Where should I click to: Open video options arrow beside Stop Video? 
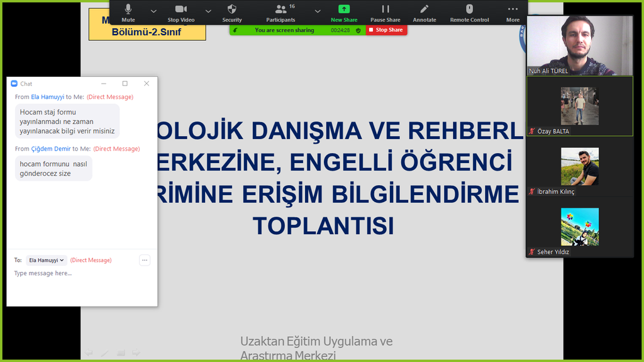[208, 11]
